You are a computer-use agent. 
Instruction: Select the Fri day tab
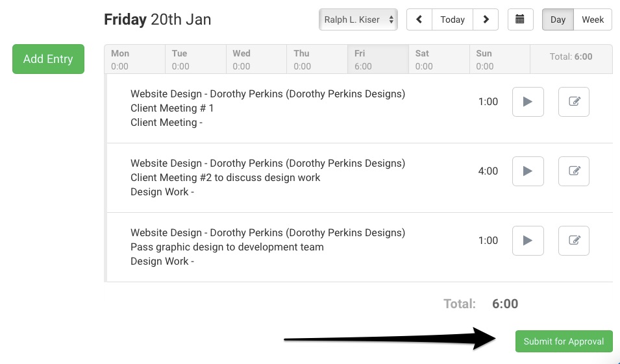click(378, 59)
